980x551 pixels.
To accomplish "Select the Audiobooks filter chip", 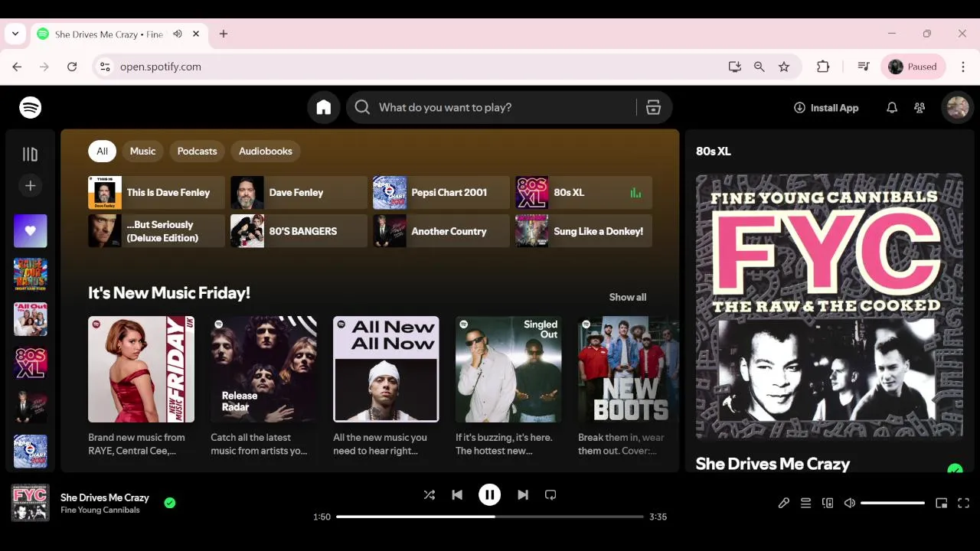I will tap(266, 151).
